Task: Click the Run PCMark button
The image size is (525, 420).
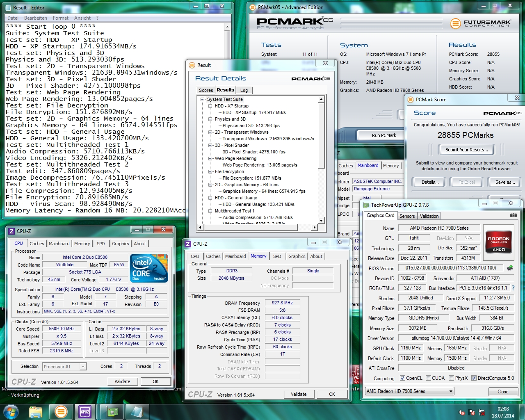Action: (384, 135)
